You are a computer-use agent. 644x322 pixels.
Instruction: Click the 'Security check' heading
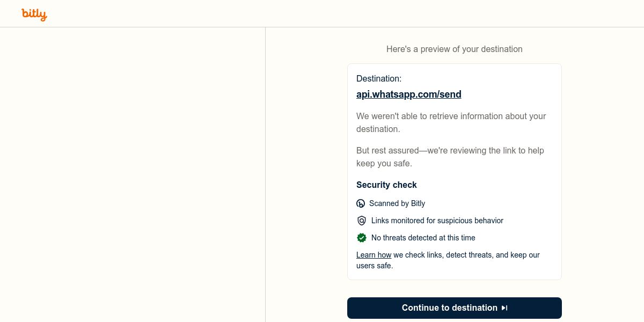click(386, 185)
